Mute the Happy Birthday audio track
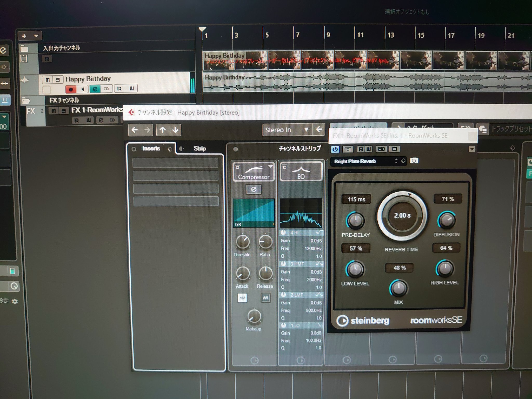 click(x=48, y=80)
